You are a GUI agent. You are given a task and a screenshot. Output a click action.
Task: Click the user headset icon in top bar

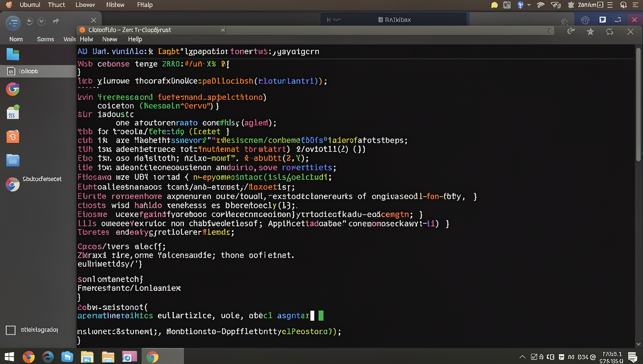click(623, 5)
